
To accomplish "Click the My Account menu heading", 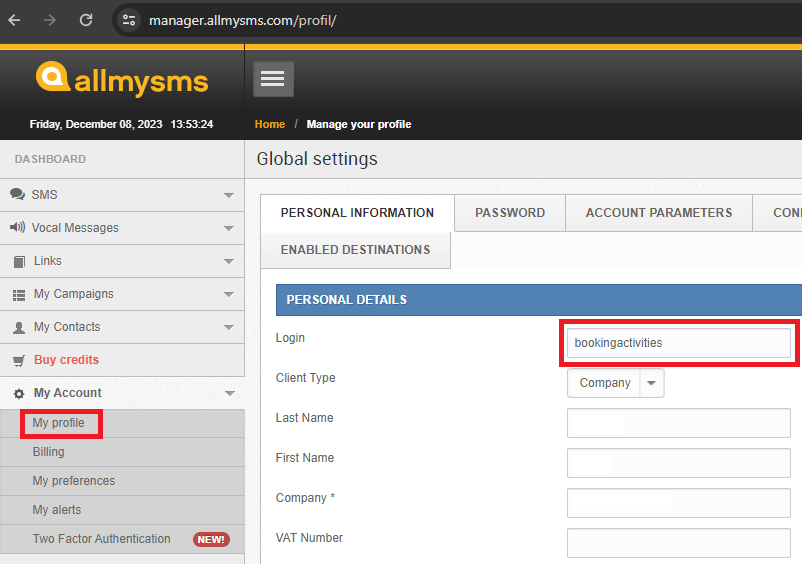I will click(122, 393).
